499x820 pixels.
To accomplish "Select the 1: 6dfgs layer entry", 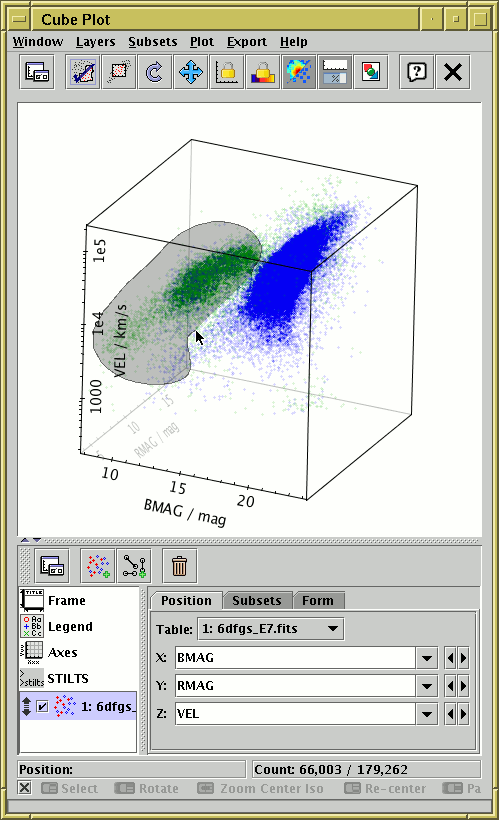I will point(78,707).
